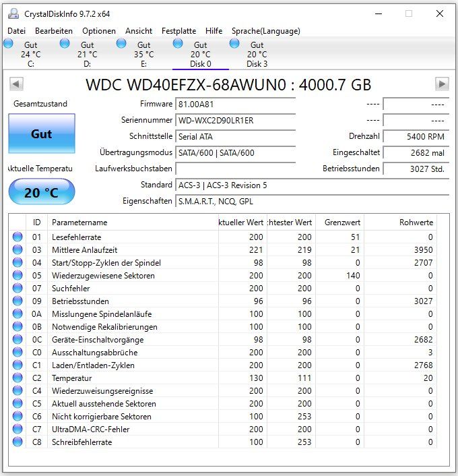Click the Schnittstelle field Serial ATA
The height and width of the screenshot is (476, 458).
click(x=235, y=137)
